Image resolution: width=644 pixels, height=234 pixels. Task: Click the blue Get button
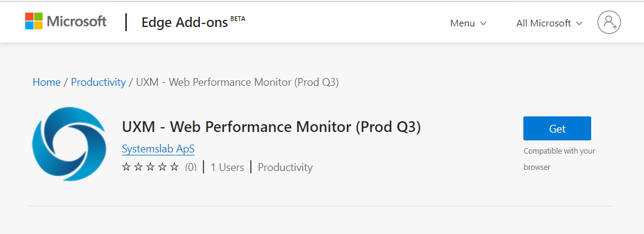(557, 128)
